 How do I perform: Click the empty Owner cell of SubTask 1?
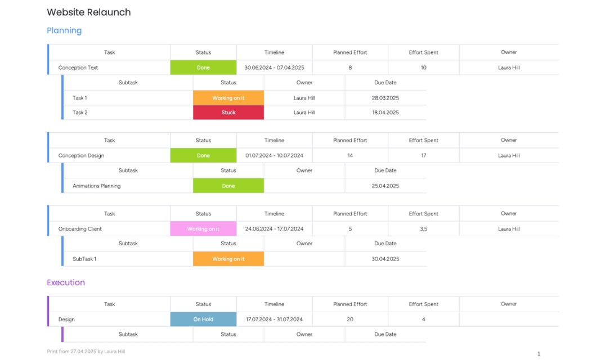coord(304,259)
